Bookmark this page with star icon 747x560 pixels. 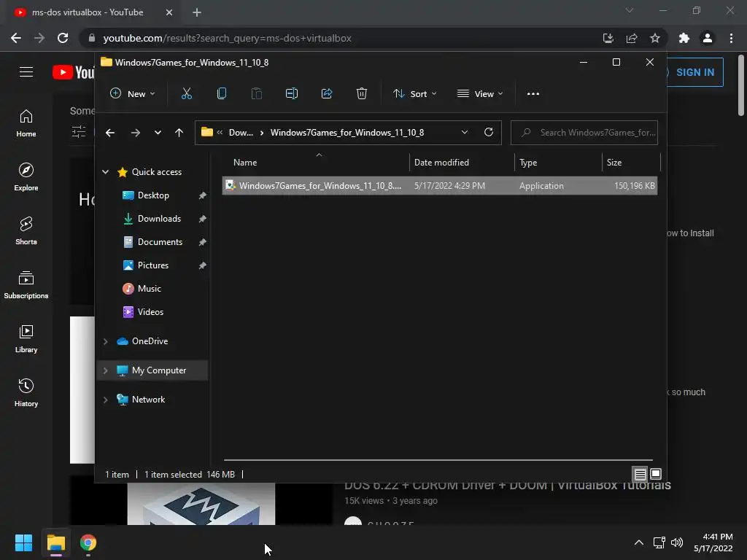pyautogui.click(x=655, y=38)
